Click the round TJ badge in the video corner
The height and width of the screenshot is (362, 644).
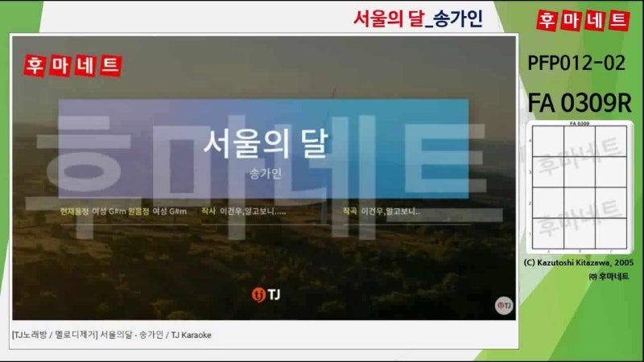click(504, 306)
